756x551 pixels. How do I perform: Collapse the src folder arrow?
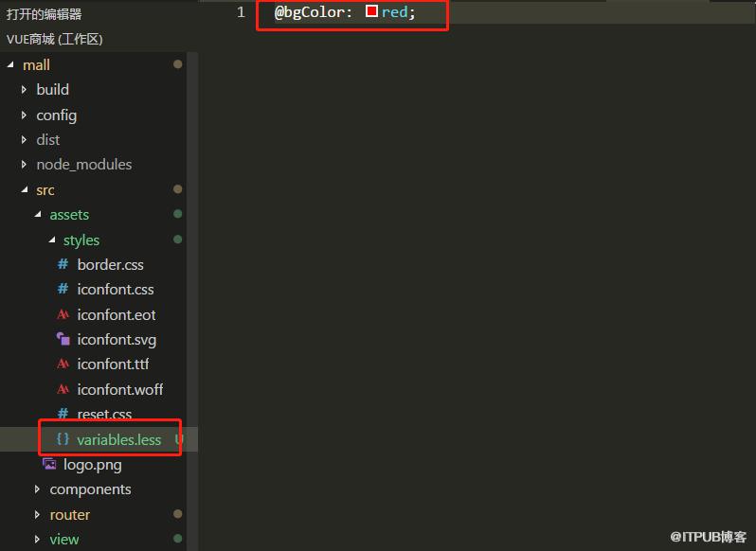pos(24,189)
